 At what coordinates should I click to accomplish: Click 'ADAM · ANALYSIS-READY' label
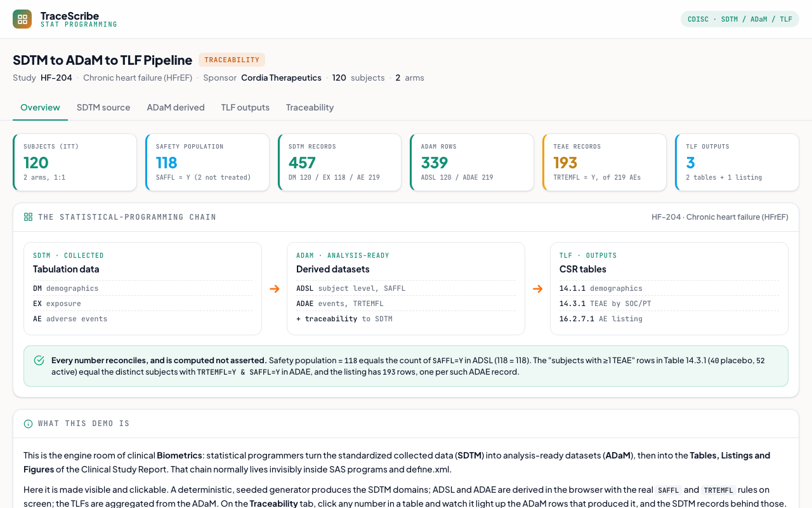343,255
